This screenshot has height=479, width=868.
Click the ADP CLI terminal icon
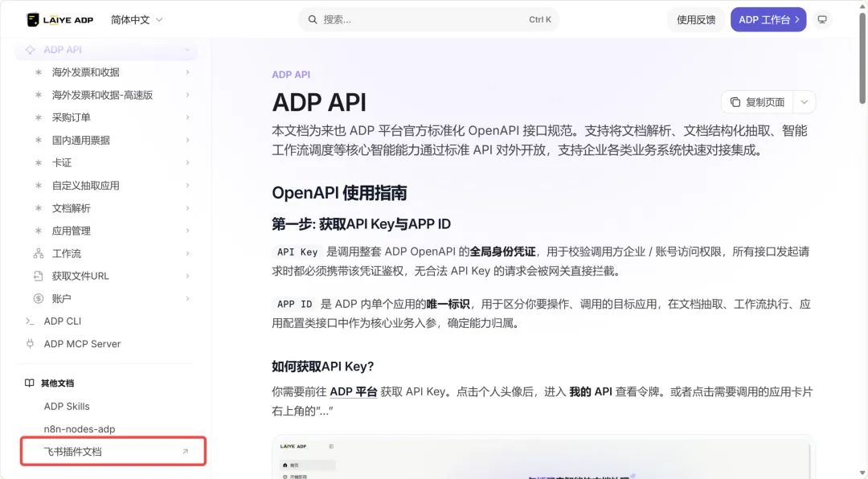point(30,321)
